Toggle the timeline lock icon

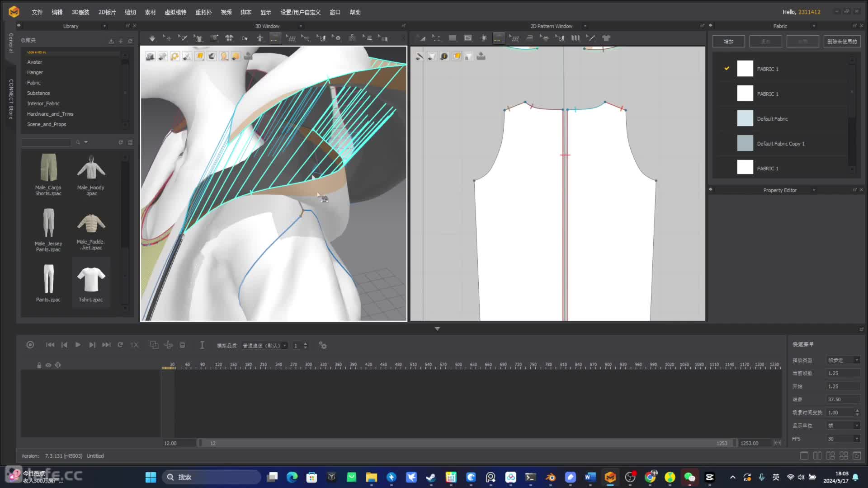coord(39,365)
